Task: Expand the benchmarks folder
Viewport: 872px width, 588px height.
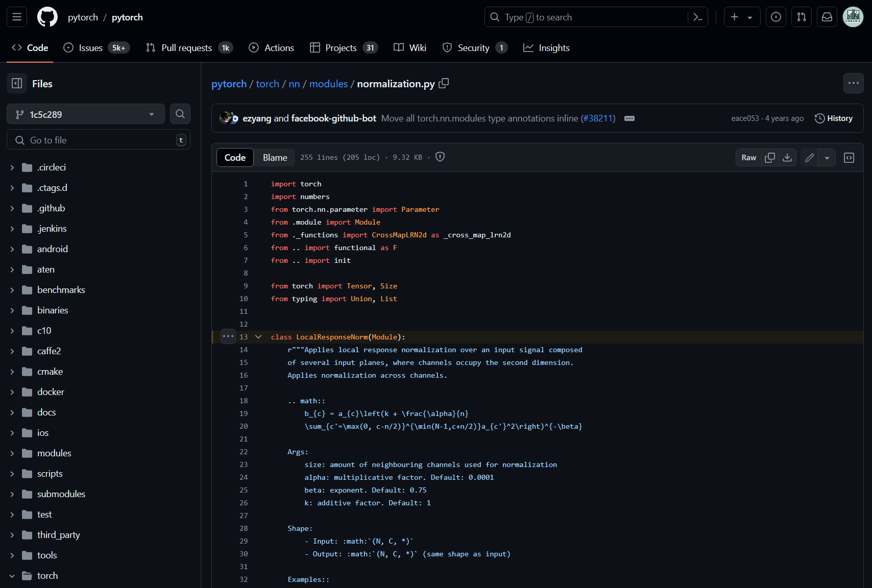Action: [x=12, y=290]
